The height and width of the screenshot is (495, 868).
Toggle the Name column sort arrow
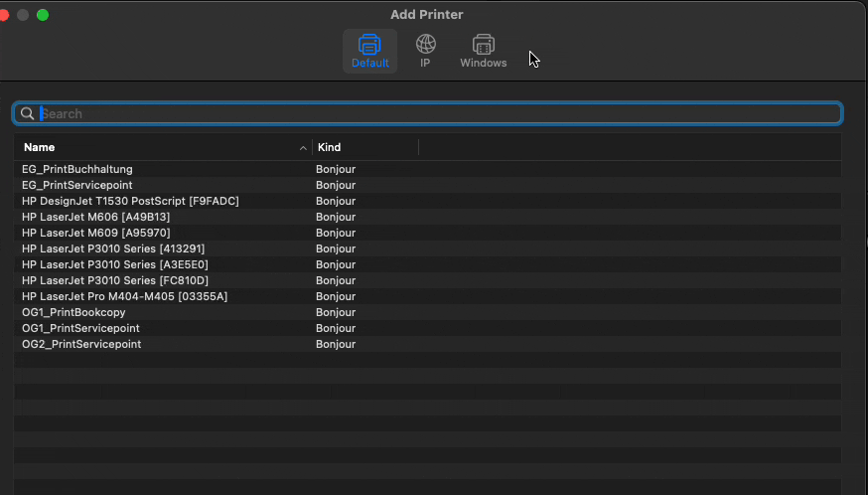(x=303, y=148)
